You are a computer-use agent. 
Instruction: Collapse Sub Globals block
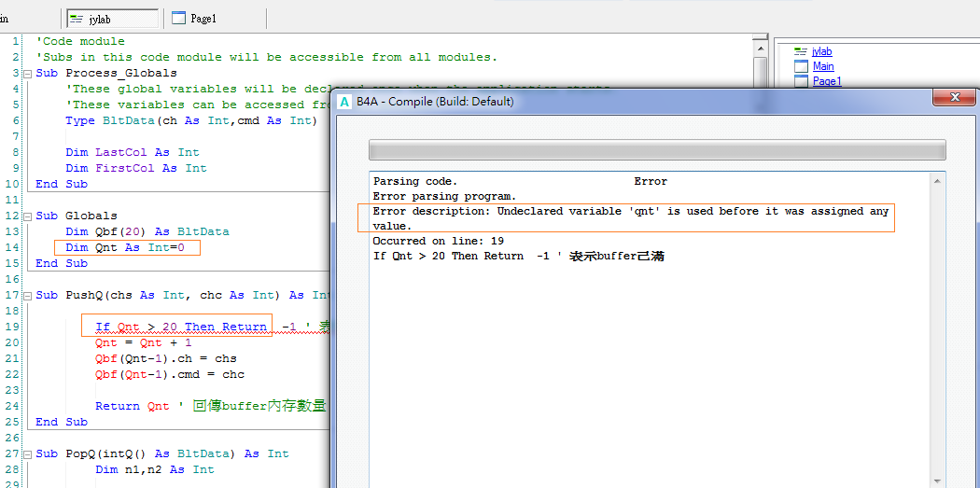(27, 216)
